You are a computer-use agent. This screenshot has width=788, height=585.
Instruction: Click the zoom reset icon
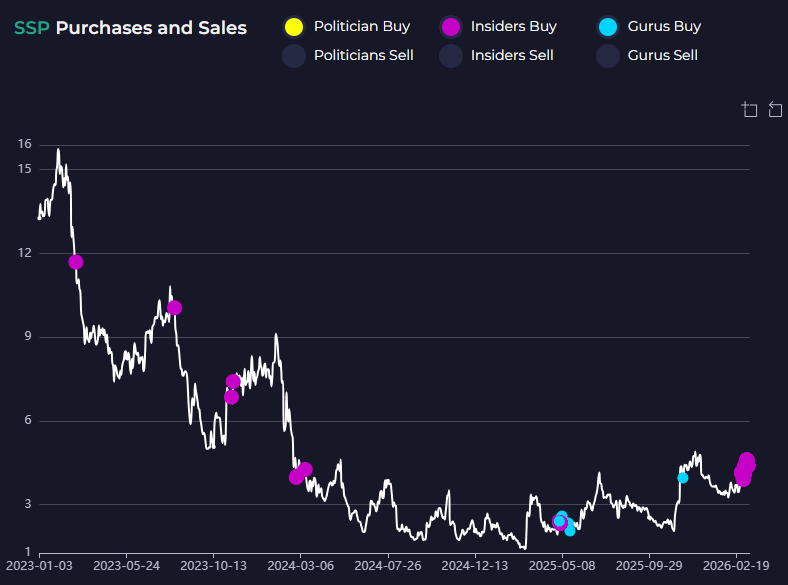point(775,109)
